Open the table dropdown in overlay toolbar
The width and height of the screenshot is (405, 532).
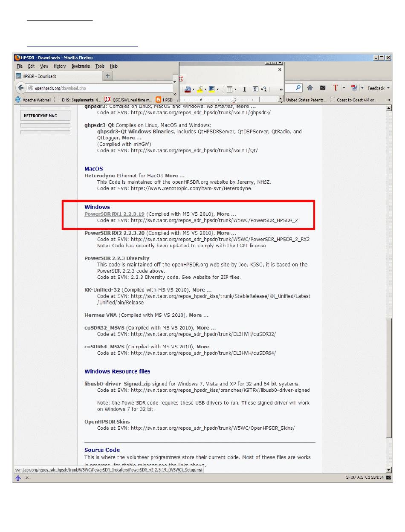click(235, 90)
